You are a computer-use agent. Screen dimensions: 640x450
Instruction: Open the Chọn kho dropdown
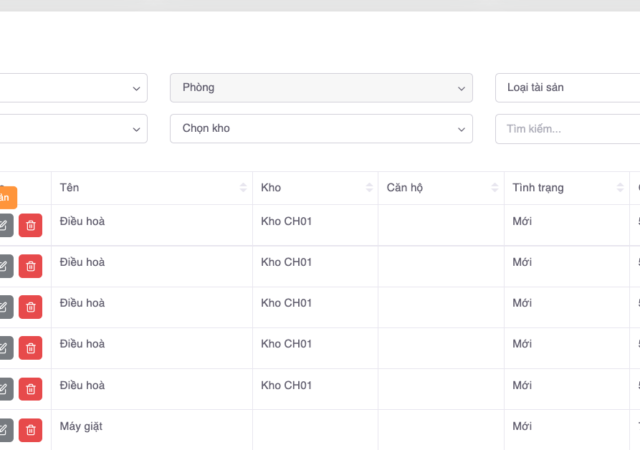320,128
